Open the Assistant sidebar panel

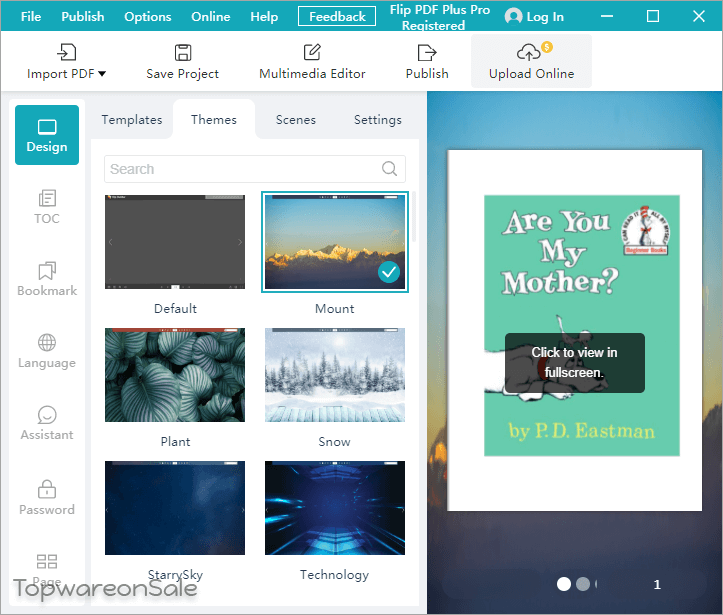point(47,423)
